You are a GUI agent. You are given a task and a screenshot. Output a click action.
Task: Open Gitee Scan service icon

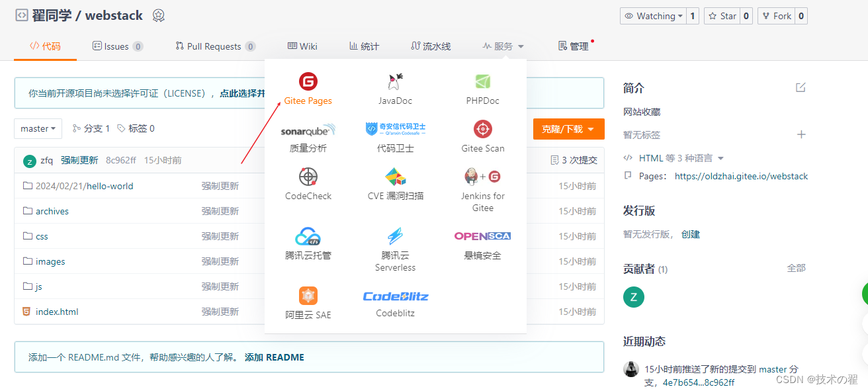click(x=483, y=129)
